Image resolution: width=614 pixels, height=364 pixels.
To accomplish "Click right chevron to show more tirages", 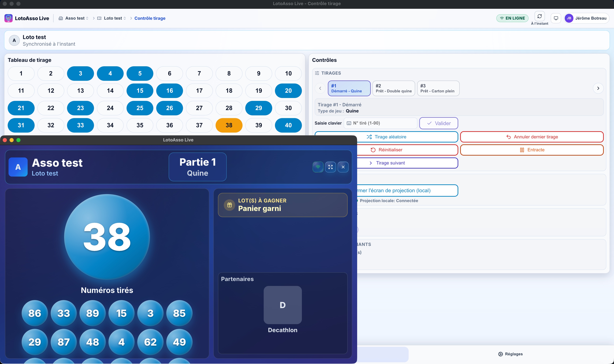I will coord(598,88).
